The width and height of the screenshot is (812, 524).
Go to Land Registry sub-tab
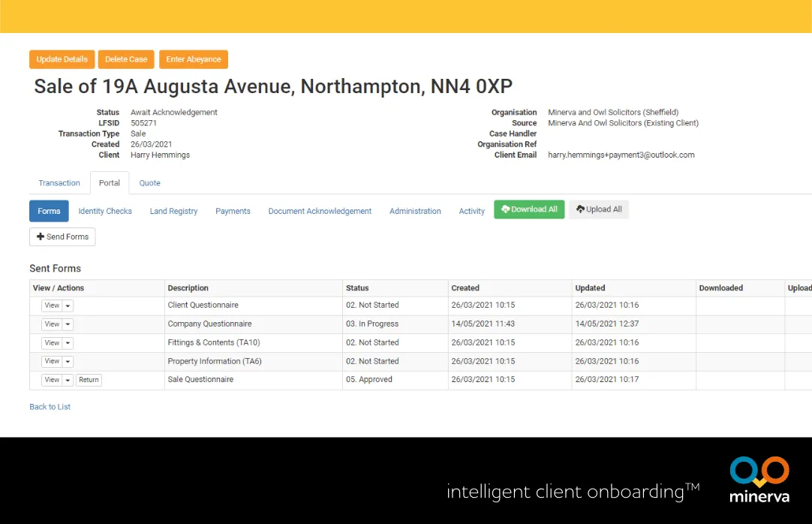(x=173, y=211)
